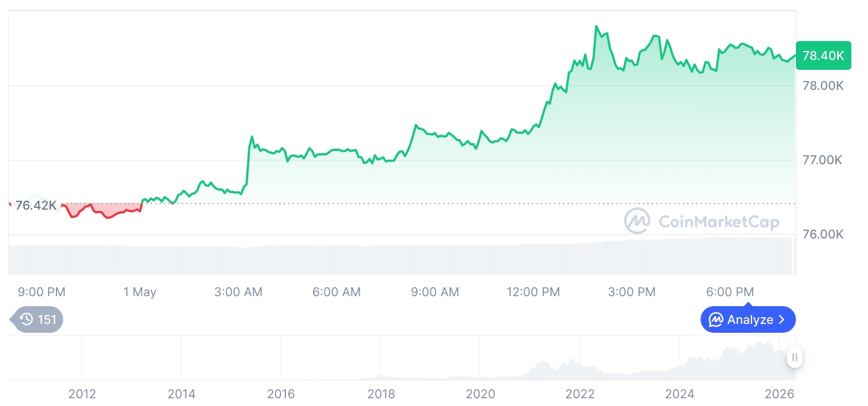Click the 78.00K price axis label
The height and width of the screenshot is (406, 868).
[823, 86]
